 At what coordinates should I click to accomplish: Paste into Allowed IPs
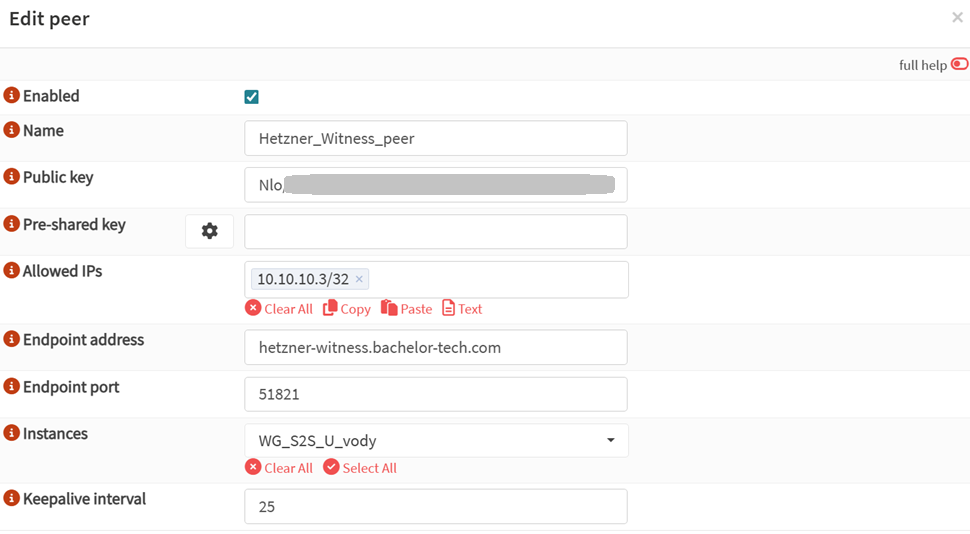pos(406,309)
